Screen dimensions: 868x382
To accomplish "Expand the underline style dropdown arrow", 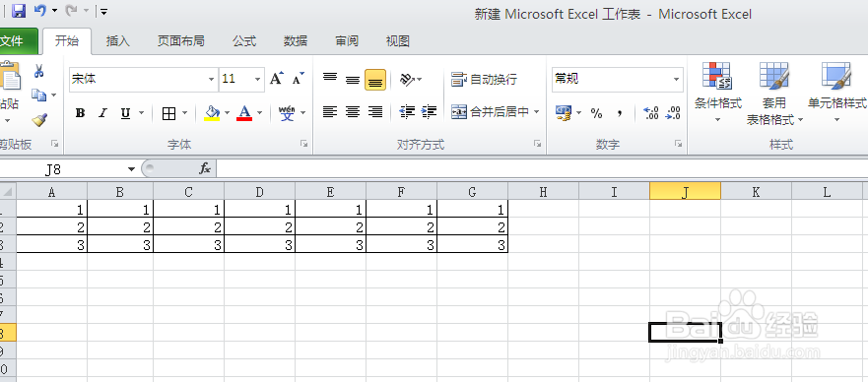I will pos(141,113).
